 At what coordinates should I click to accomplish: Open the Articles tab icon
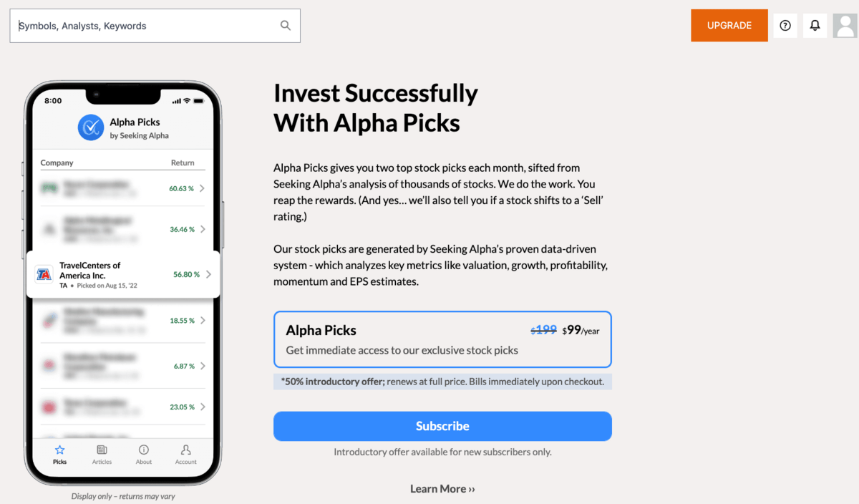point(102,450)
